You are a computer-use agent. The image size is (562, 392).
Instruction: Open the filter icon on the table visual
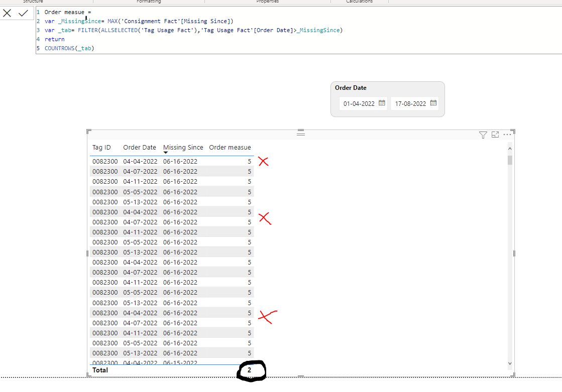pyautogui.click(x=483, y=135)
